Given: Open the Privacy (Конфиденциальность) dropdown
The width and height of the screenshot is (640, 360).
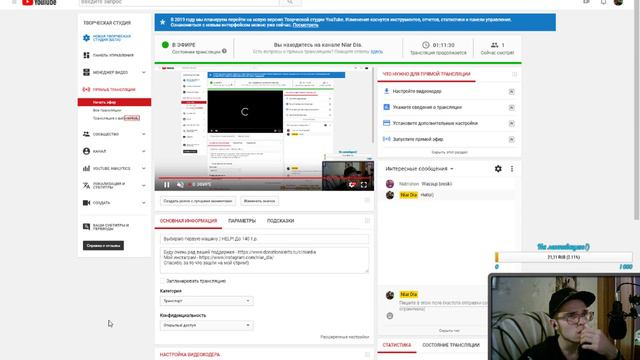Looking at the screenshot, I should [207, 325].
